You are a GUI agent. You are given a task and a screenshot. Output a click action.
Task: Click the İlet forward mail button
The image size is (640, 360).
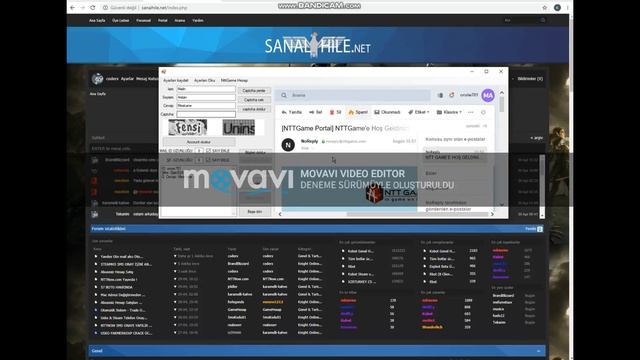316,112
